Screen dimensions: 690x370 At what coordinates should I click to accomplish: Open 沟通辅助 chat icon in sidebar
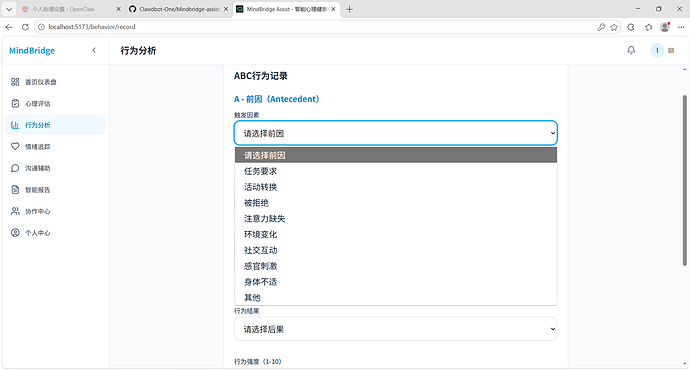pos(15,168)
